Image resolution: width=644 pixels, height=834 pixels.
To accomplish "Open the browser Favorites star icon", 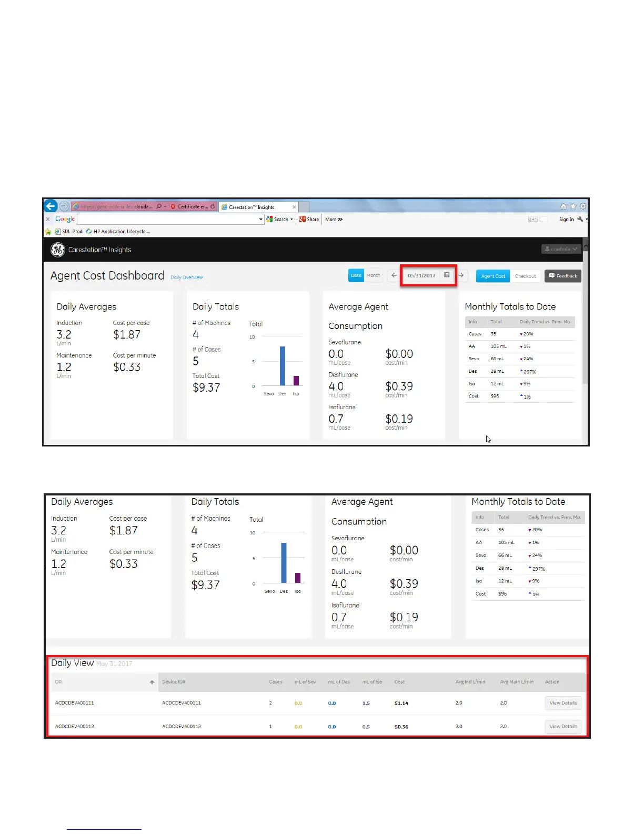I will pos(573,206).
